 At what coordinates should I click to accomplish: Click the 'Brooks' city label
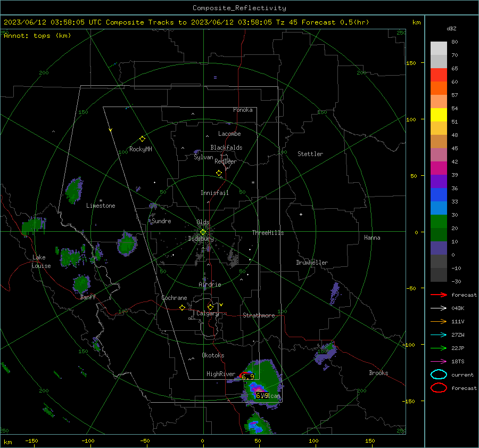pos(378,373)
